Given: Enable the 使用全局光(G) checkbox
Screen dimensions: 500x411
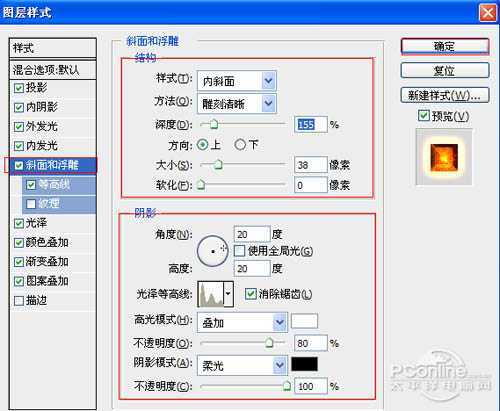Looking at the screenshot, I should click(x=240, y=251).
